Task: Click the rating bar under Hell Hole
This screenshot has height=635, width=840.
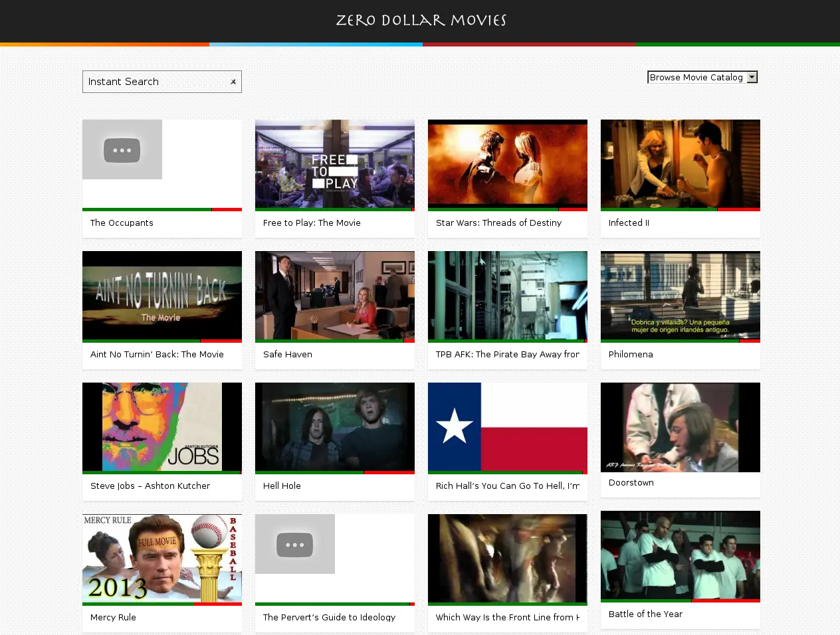Action: [x=335, y=472]
